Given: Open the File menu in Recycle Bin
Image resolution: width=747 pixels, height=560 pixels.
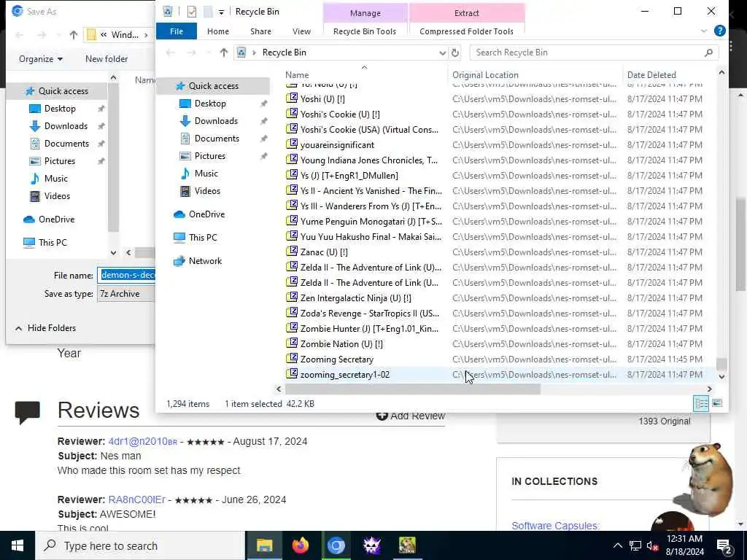Looking at the screenshot, I should 177,31.
